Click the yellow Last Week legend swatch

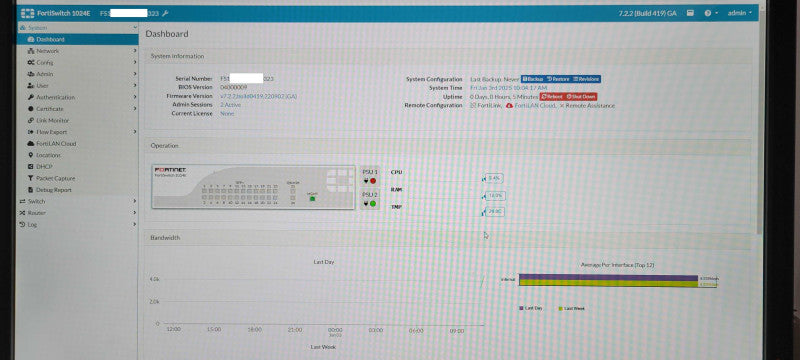tap(561, 308)
